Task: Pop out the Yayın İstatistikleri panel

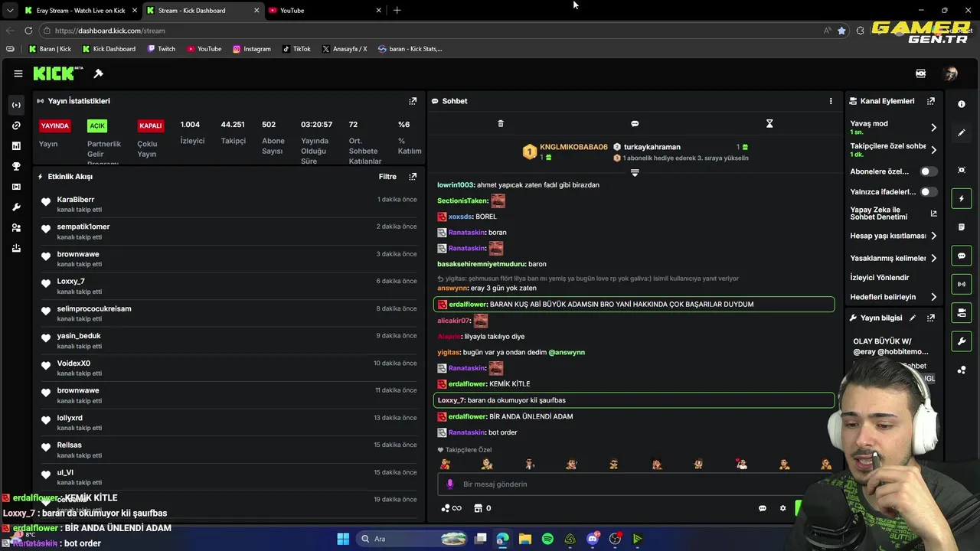Action: (413, 101)
